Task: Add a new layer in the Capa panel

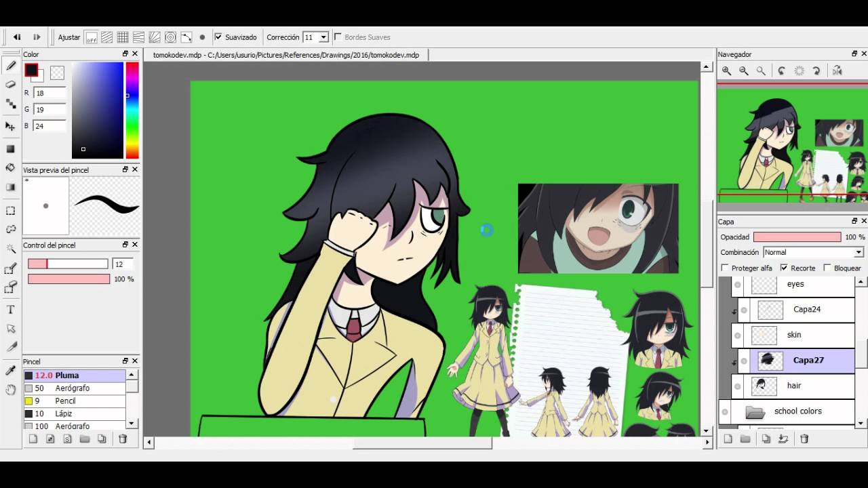Action: pos(728,439)
